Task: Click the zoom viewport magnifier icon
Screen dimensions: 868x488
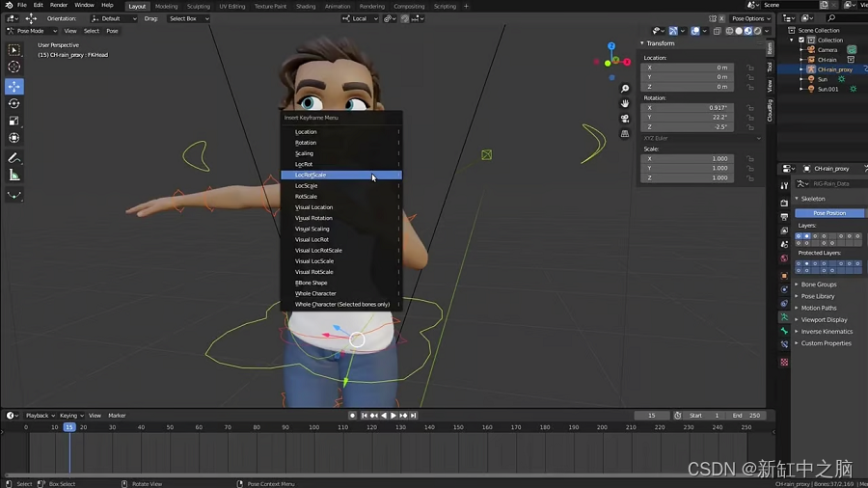Action: [x=625, y=89]
